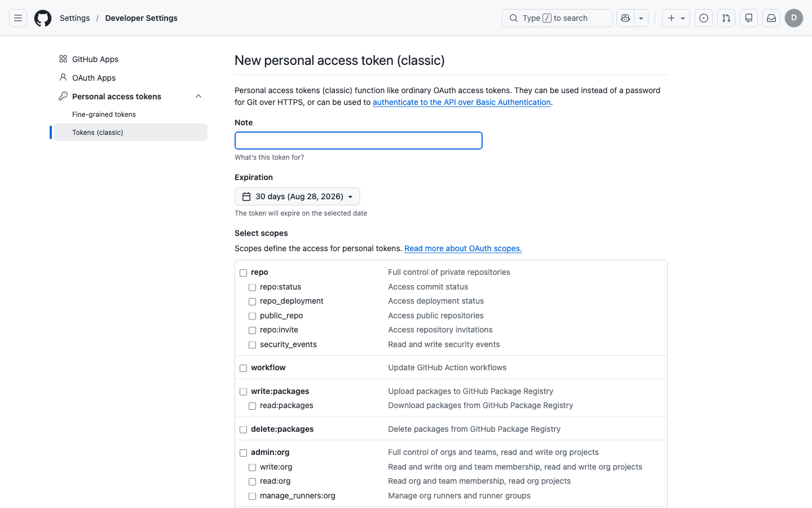812x508 pixels.
Task: Click the Access deployment status description
Action: coord(436,301)
